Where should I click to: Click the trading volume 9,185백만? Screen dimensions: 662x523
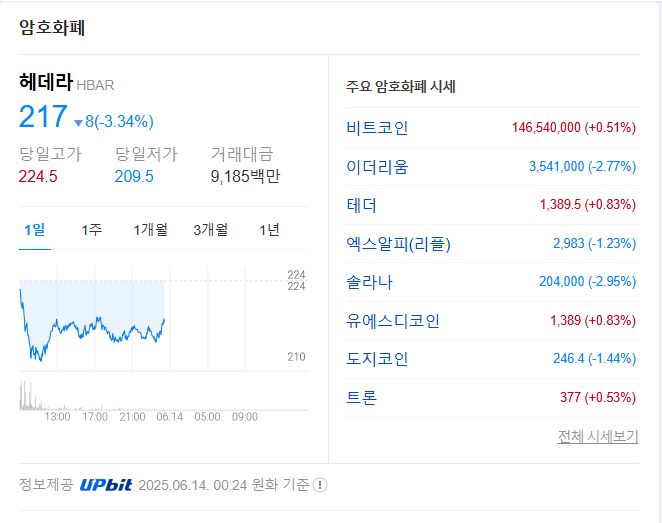coord(245,176)
